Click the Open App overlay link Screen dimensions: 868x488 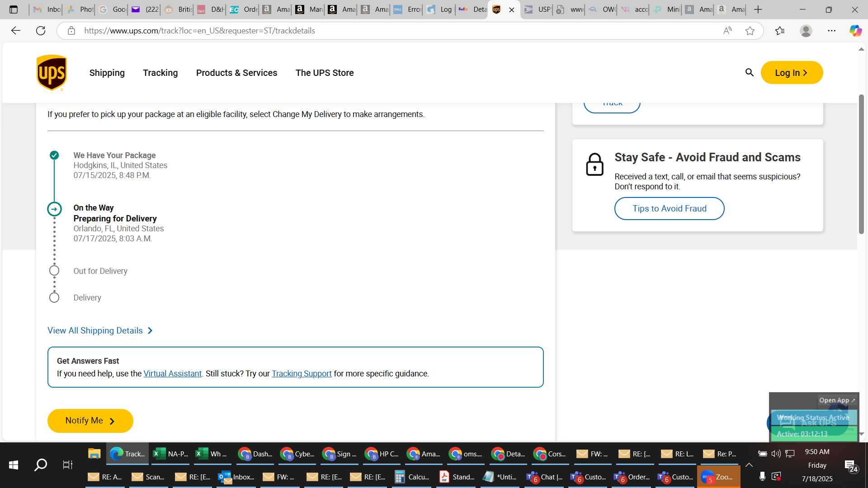[x=837, y=400]
